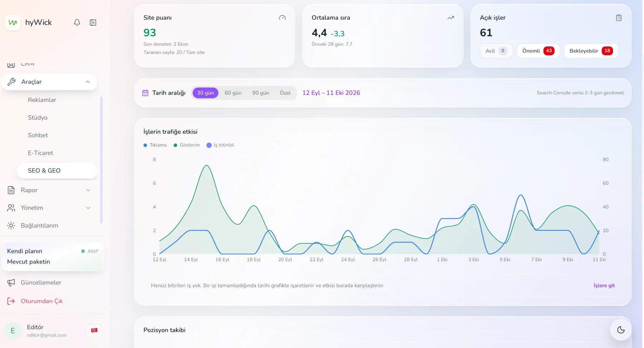Click the 12 Eyl – 11 Eki 2026 date
The image size is (644, 348).
[331, 93]
